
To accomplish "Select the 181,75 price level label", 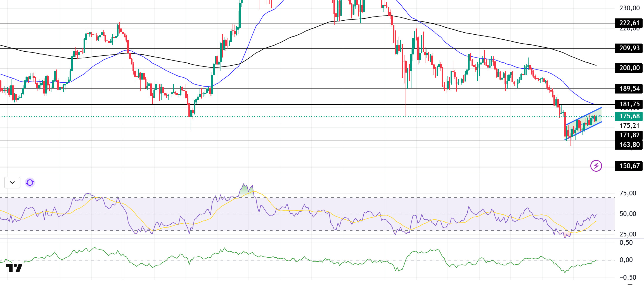I will click(x=629, y=104).
